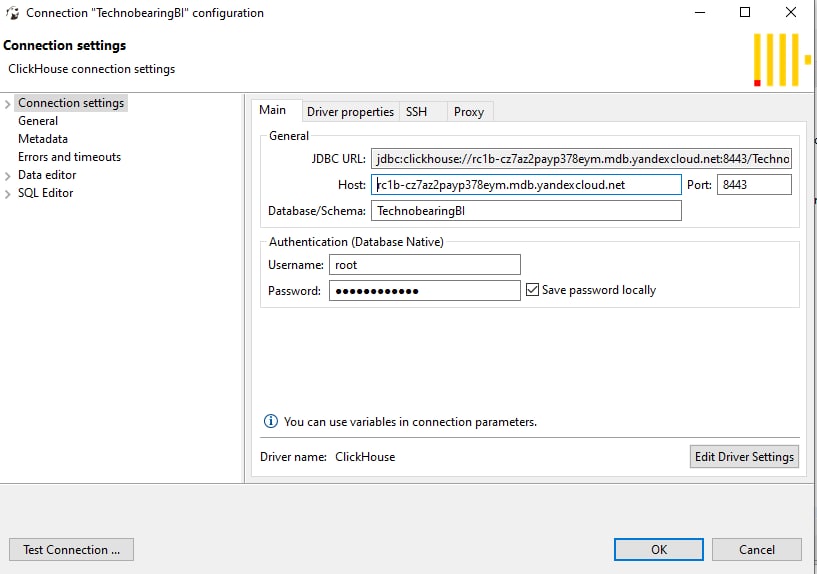The width and height of the screenshot is (817, 574).
Task: Select Errors and timeouts item
Action: click(69, 157)
